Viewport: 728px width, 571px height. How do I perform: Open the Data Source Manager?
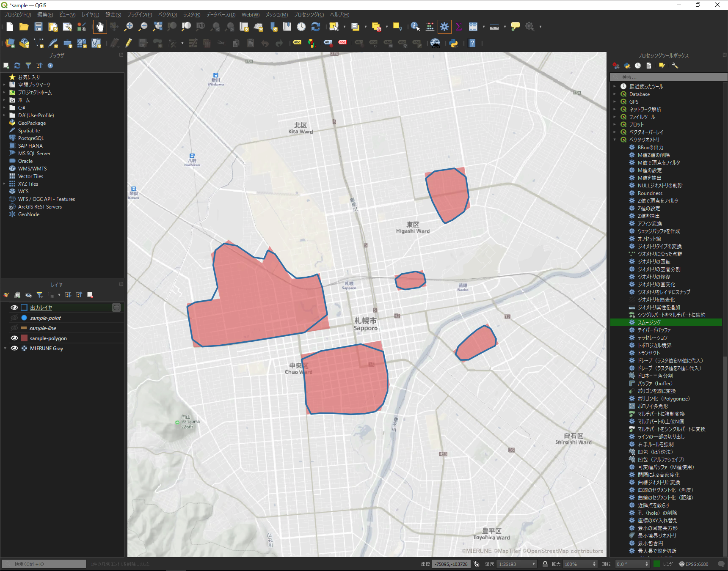click(x=10, y=43)
